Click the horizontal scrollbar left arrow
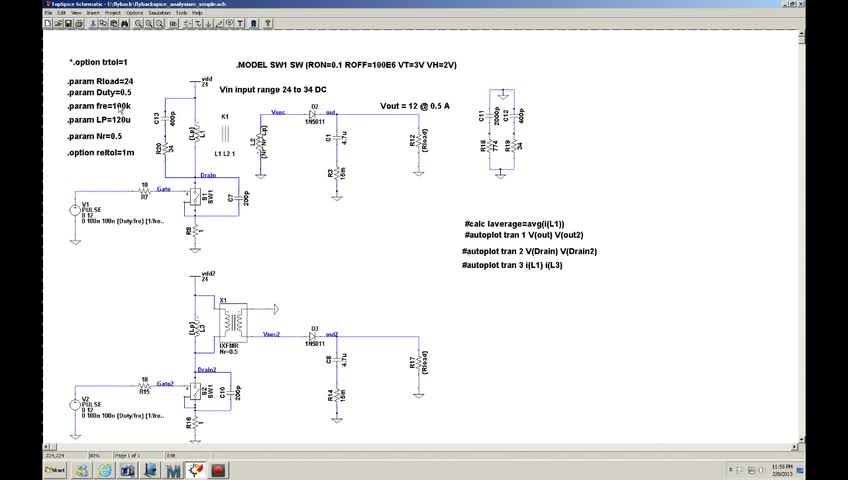848x480 pixels. pos(47,447)
